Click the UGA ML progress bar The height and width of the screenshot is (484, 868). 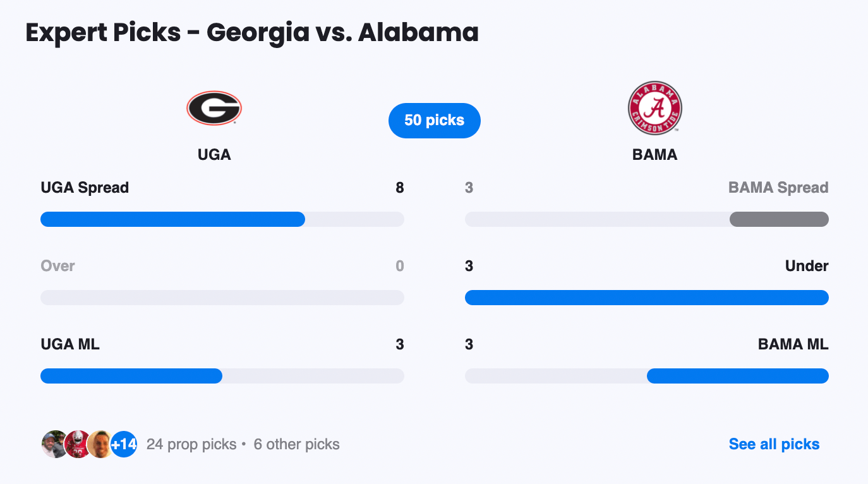click(x=222, y=376)
